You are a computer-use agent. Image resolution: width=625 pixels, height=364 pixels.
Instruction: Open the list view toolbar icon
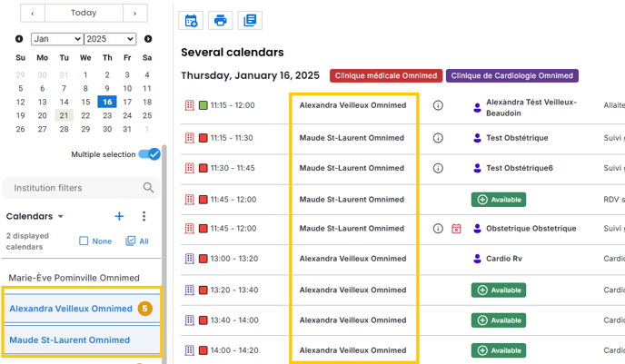click(250, 20)
